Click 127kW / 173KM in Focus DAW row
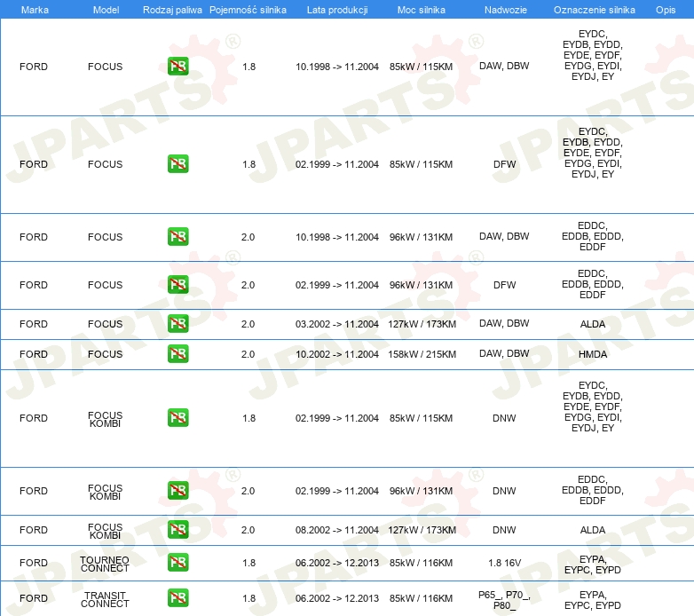This screenshot has width=694, height=616. tap(422, 324)
